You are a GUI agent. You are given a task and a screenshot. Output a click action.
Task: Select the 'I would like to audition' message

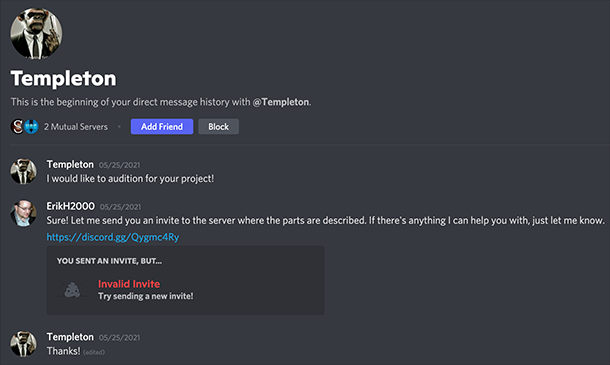click(x=130, y=179)
